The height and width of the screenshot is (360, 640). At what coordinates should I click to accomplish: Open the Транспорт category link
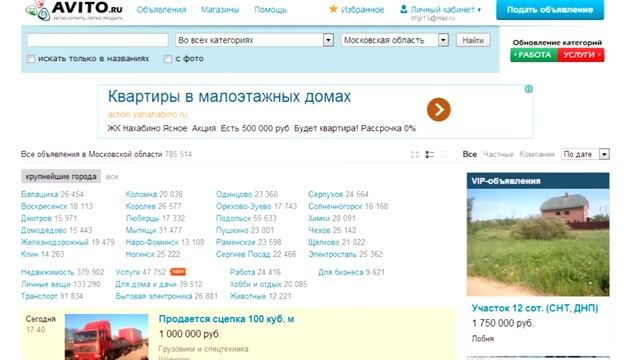(x=39, y=296)
